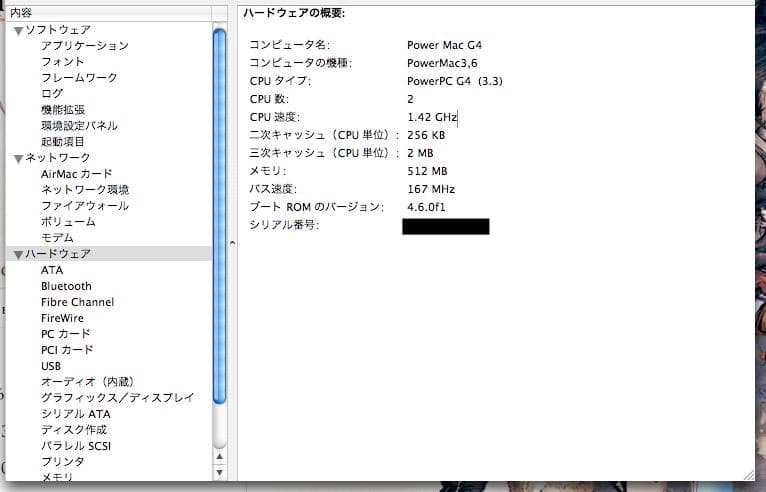Screen dimensions: 766x492
Task: Click the 256 KB cache value
Action: (x=426, y=135)
